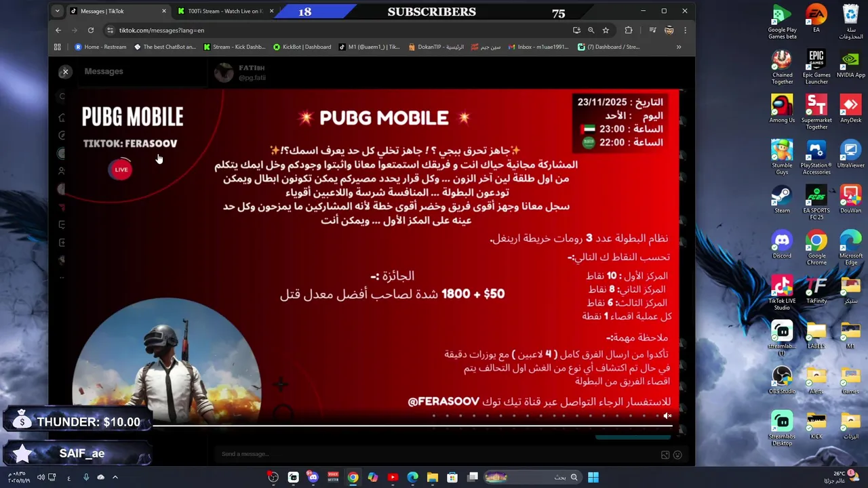Open M1 (@uaem1_) TikTok bookmark

[x=370, y=47]
